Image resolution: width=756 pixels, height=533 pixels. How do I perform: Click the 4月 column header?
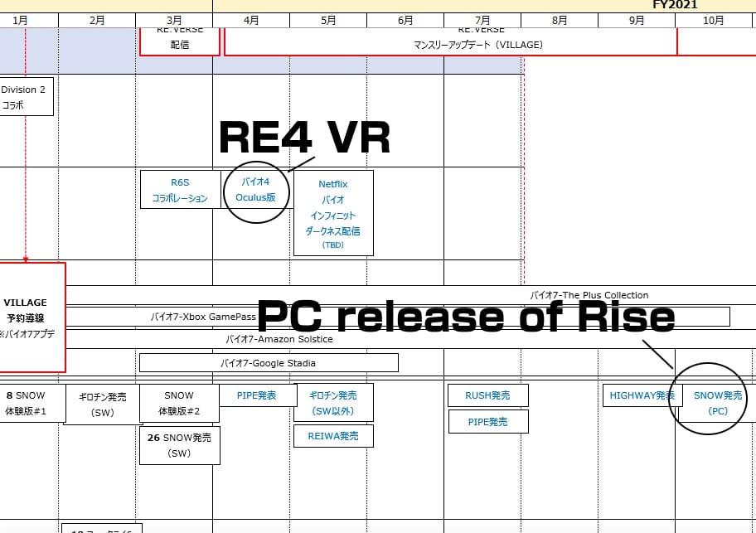251,20
